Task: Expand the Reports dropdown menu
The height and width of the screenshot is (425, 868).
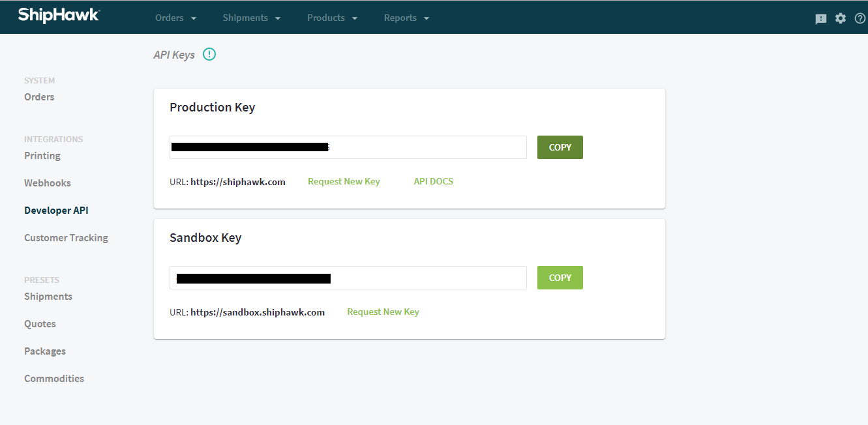Action: pos(407,18)
